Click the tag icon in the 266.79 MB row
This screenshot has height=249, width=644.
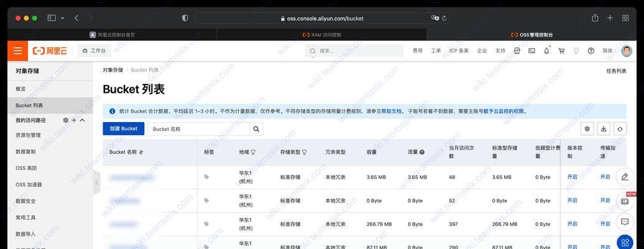pyautogui.click(x=206, y=224)
